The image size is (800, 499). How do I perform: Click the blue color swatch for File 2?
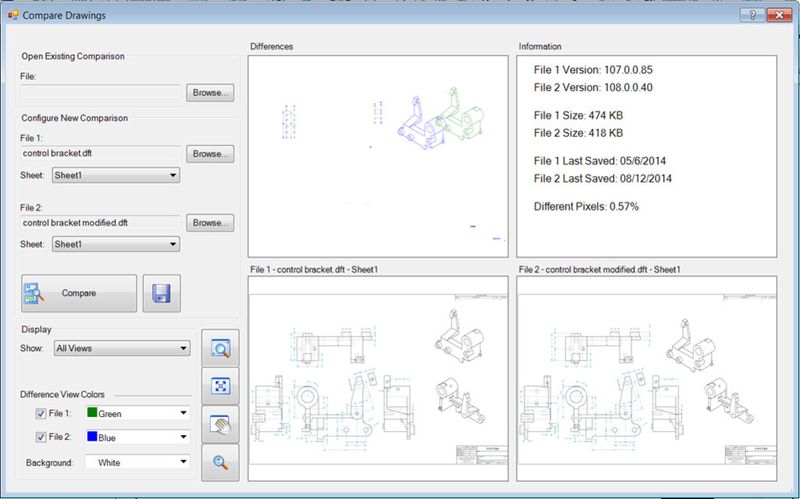tap(92, 437)
